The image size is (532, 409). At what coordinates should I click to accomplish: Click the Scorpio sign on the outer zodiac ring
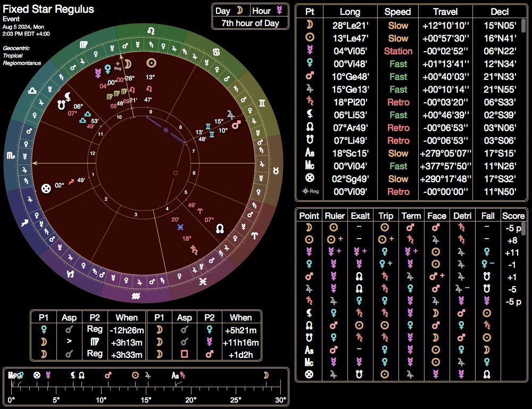(x=11, y=156)
